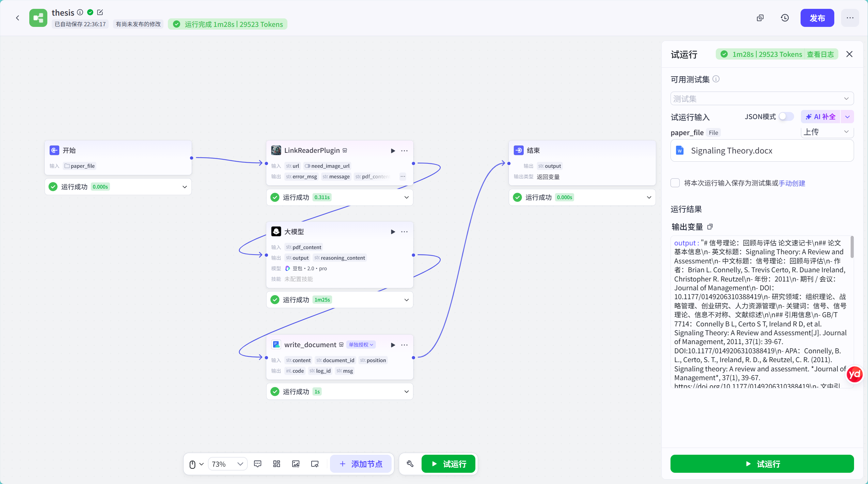
Task: Click the large green 试运行 button in the side panel
Action: (x=762, y=464)
